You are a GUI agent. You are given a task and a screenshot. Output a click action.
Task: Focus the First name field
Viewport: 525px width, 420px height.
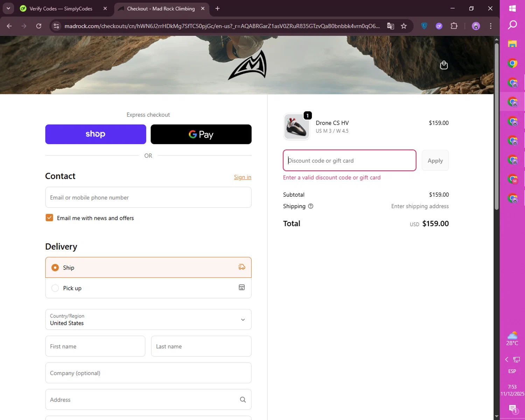(x=95, y=346)
